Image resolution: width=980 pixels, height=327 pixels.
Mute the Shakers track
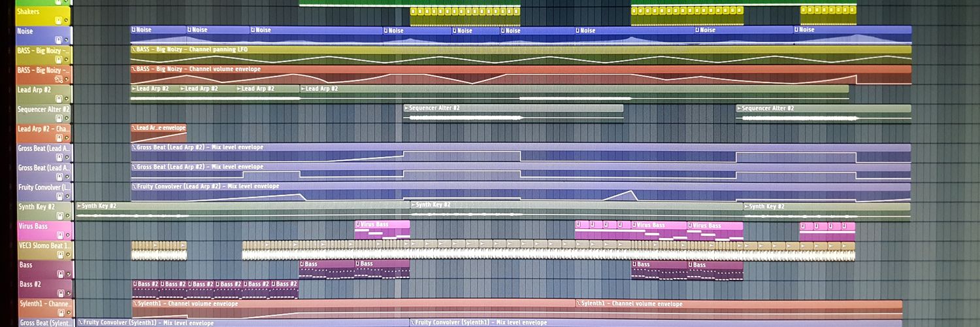(66, 21)
